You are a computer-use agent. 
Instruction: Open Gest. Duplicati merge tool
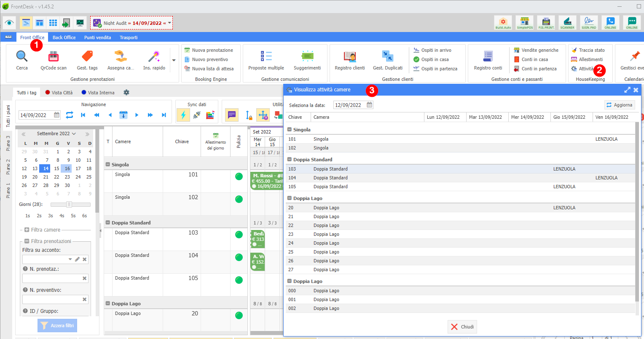[x=388, y=60]
